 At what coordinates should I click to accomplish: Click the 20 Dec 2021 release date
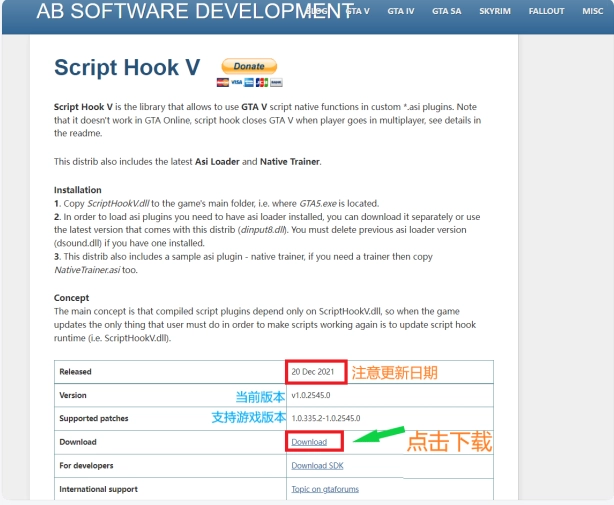tap(311, 371)
